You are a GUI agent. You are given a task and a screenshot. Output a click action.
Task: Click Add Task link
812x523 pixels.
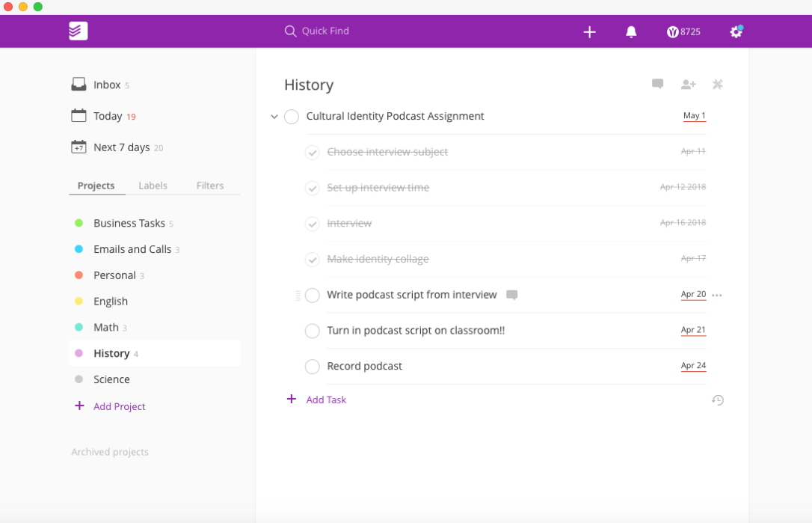click(x=326, y=400)
